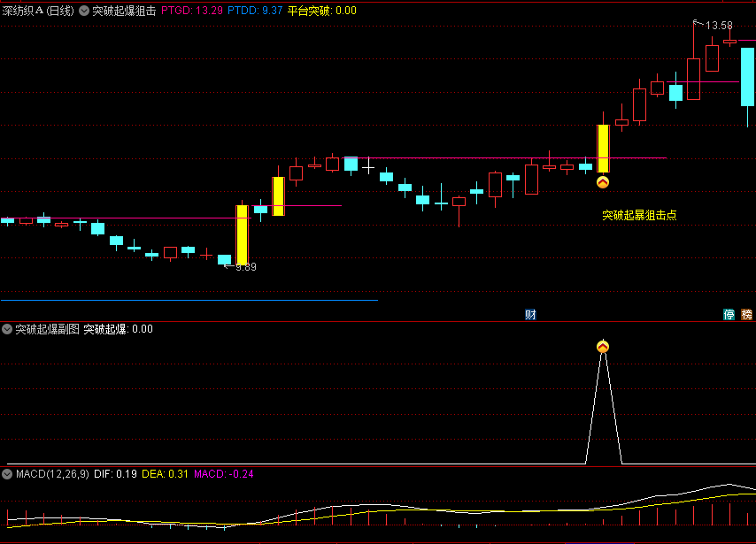Click the 榜 ranking marker icon

[x=746, y=315]
